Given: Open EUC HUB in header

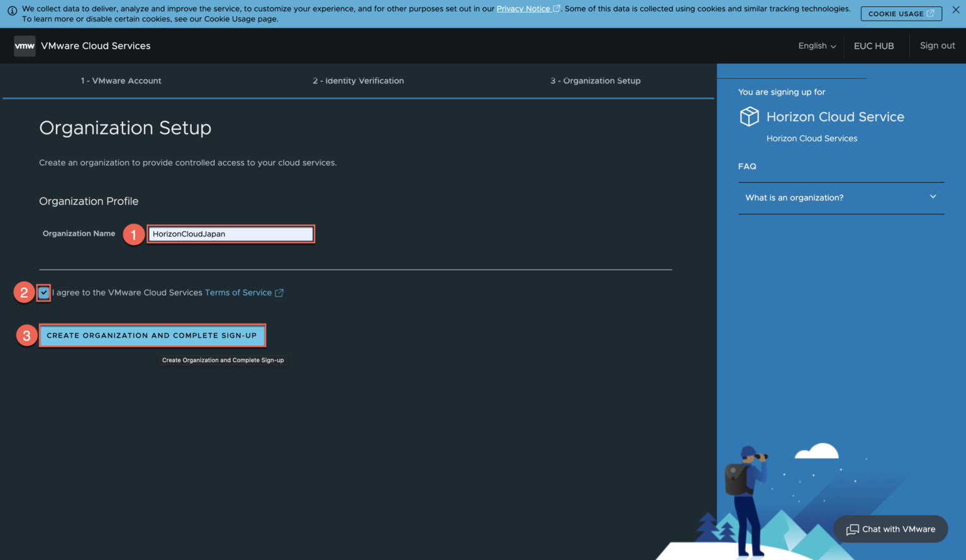Looking at the screenshot, I should coord(874,46).
